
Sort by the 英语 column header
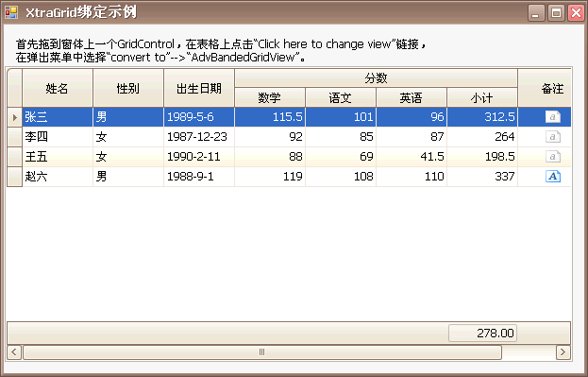(x=412, y=97)
